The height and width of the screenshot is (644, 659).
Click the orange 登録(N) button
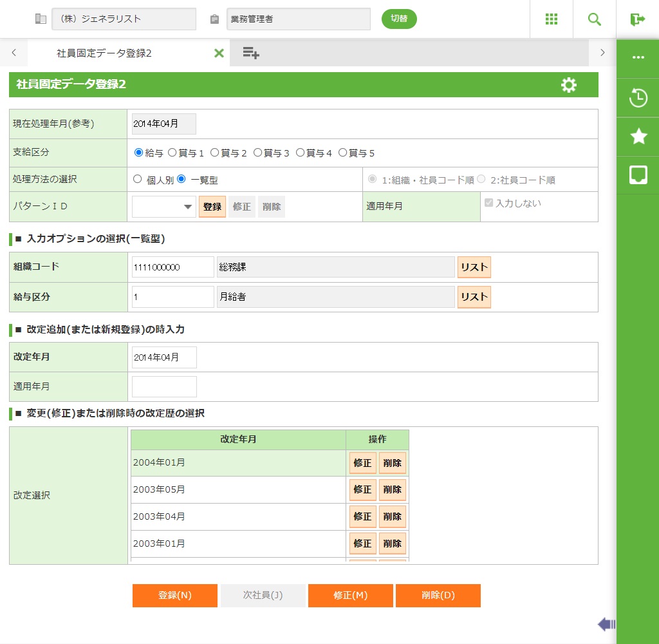[175, 596]
